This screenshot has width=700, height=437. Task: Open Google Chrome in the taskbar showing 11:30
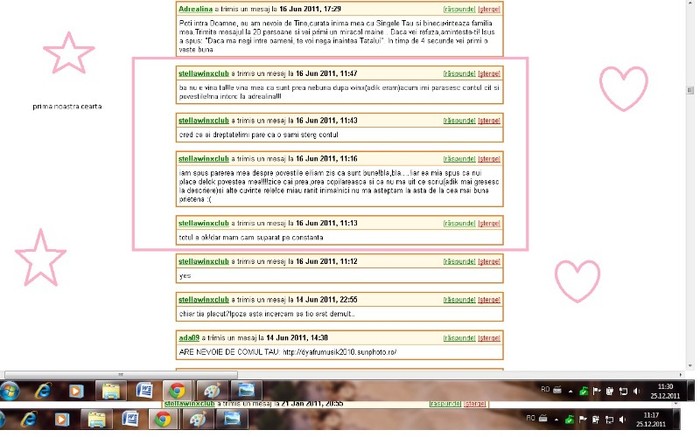(176, 390)
